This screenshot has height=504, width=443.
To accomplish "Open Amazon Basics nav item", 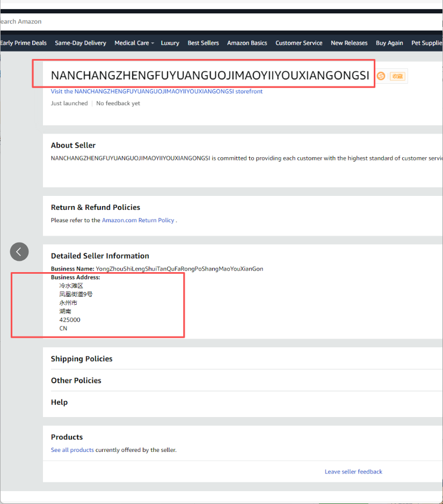I will pos(247,43).
